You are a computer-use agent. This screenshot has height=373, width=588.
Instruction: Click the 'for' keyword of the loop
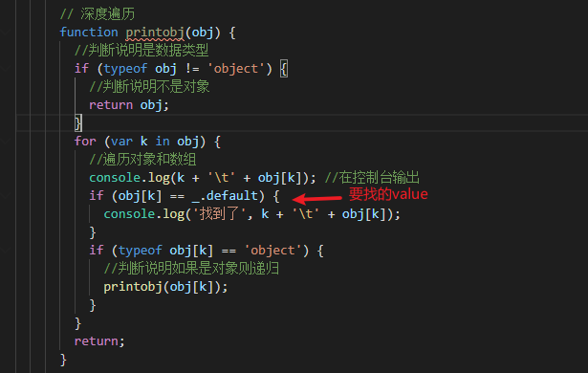click(x=85, y=142)
